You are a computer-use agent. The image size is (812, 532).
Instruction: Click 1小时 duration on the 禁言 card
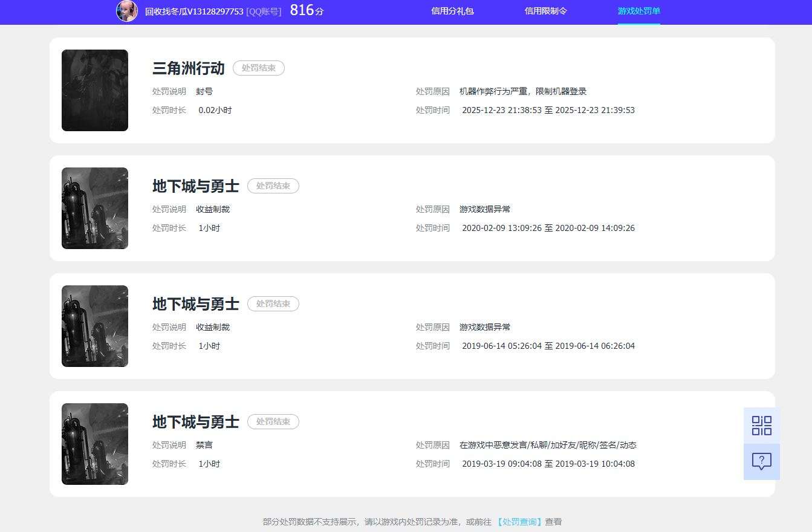209,464
